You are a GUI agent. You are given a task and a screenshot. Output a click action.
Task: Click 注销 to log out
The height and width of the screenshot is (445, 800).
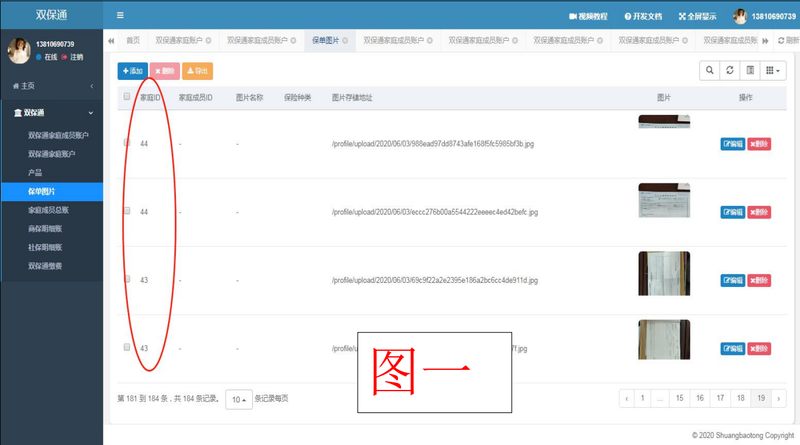tap(72, 57)
